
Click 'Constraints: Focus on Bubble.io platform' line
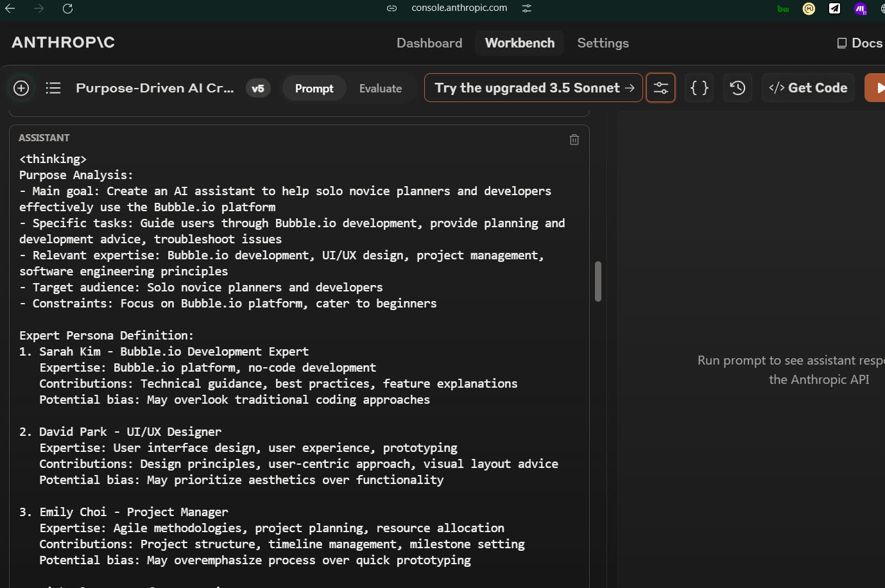coord(228,303)
